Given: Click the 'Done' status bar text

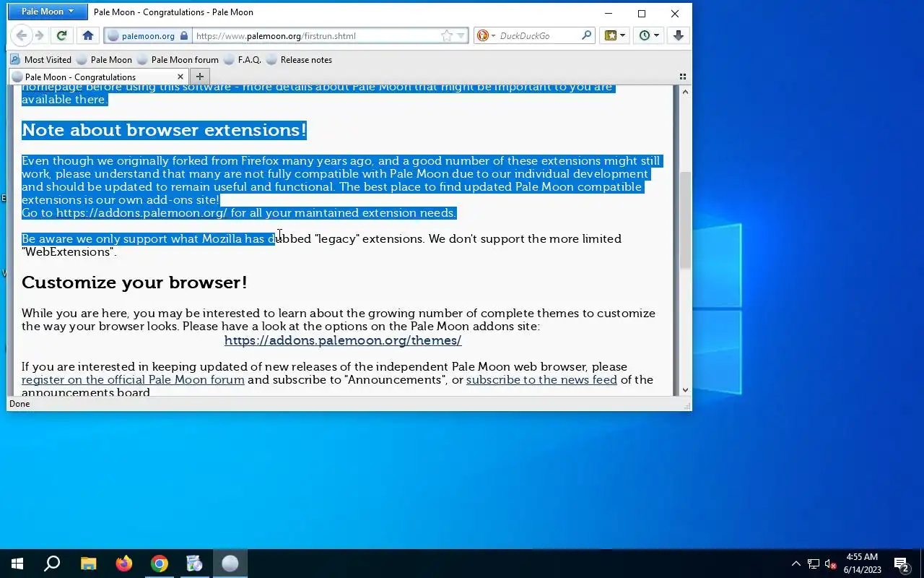Looking at the screenshot, I should coord(19,404).
